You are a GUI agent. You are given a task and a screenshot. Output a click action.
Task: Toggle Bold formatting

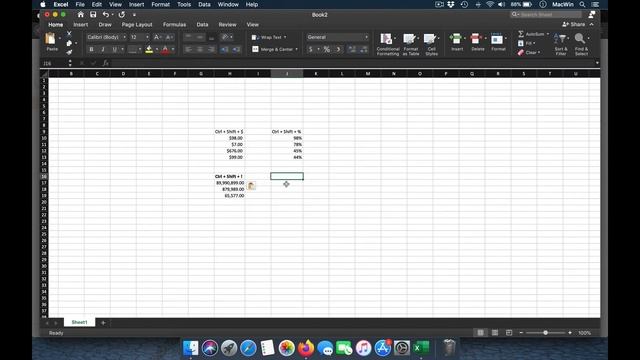(x=91, y=49)
